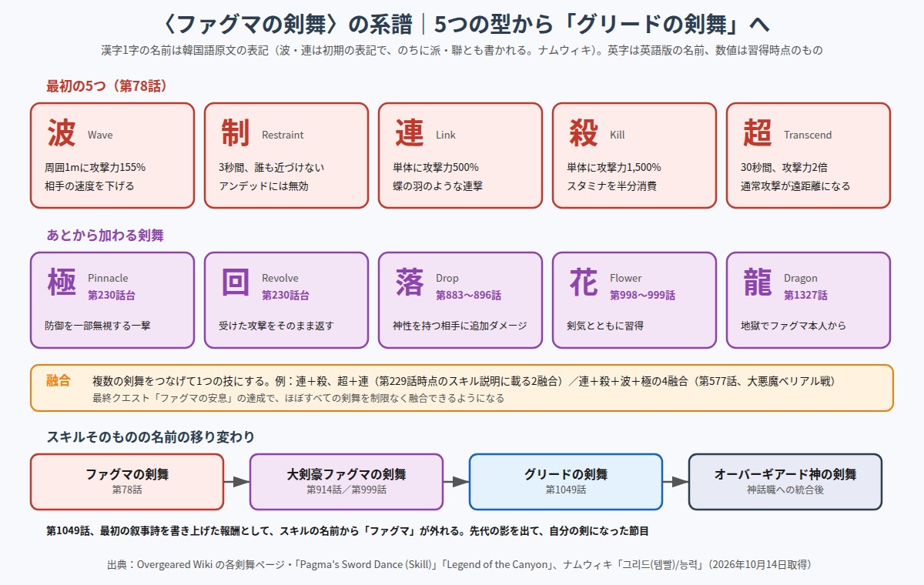Click the text 単体に攻撃力500%
Viewport: 924px width, 585px height.
coord(436,167)
